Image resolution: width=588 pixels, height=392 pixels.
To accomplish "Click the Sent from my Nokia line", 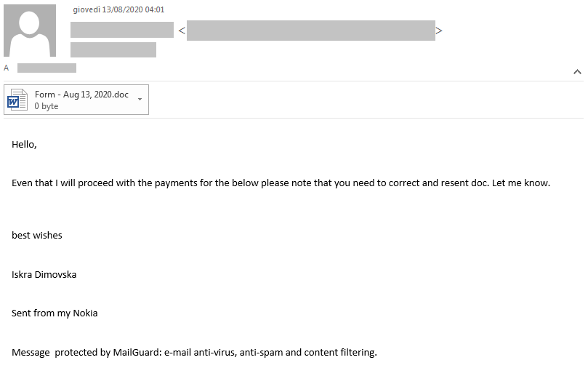I will tap(55, 313).
